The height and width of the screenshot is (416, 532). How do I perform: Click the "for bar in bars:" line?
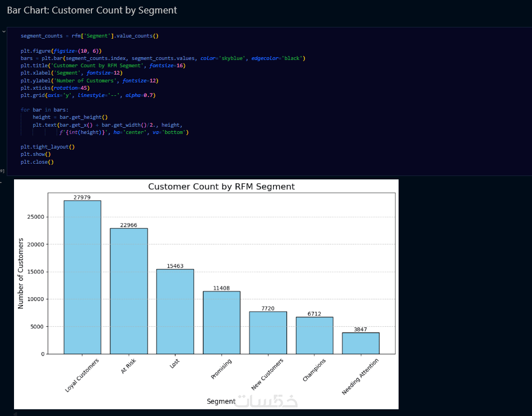tap(44, 110)
